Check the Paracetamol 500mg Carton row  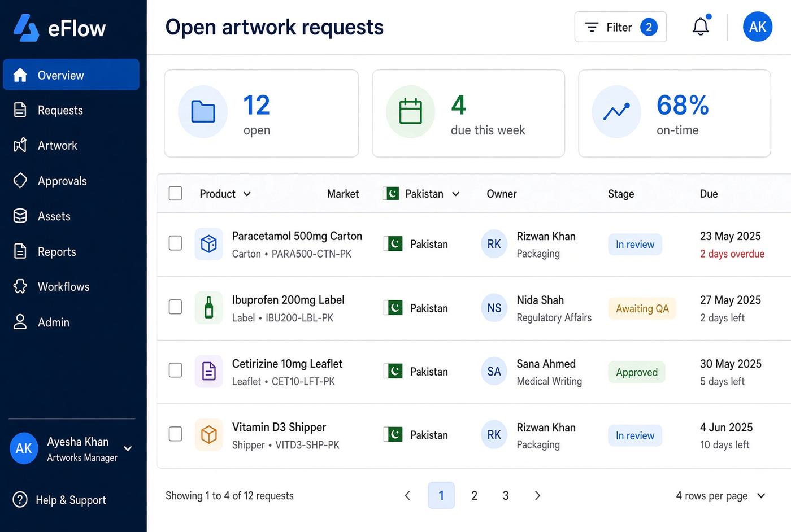point(175,243)
